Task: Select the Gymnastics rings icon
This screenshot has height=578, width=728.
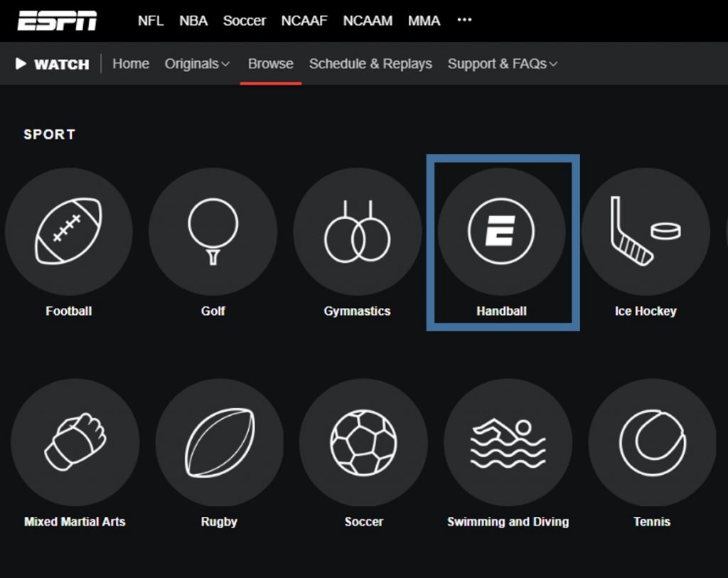Action: [357, 231]
